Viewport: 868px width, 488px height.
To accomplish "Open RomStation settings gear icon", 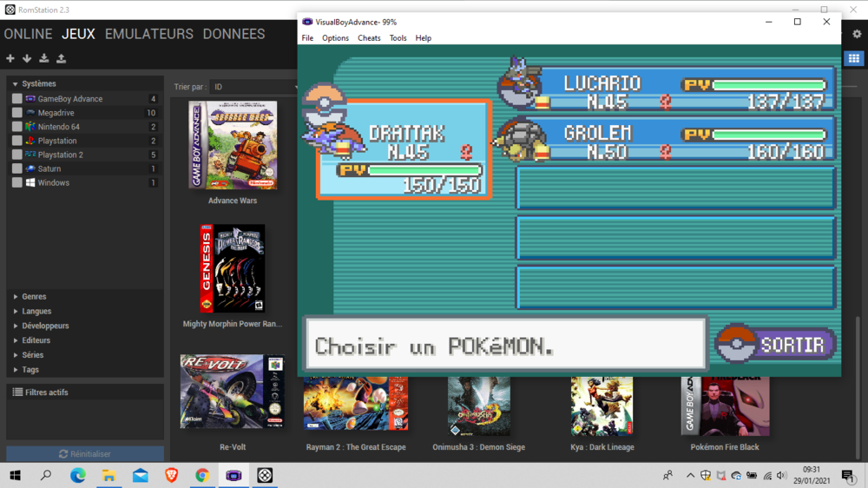I will click(x=857, y=35).
